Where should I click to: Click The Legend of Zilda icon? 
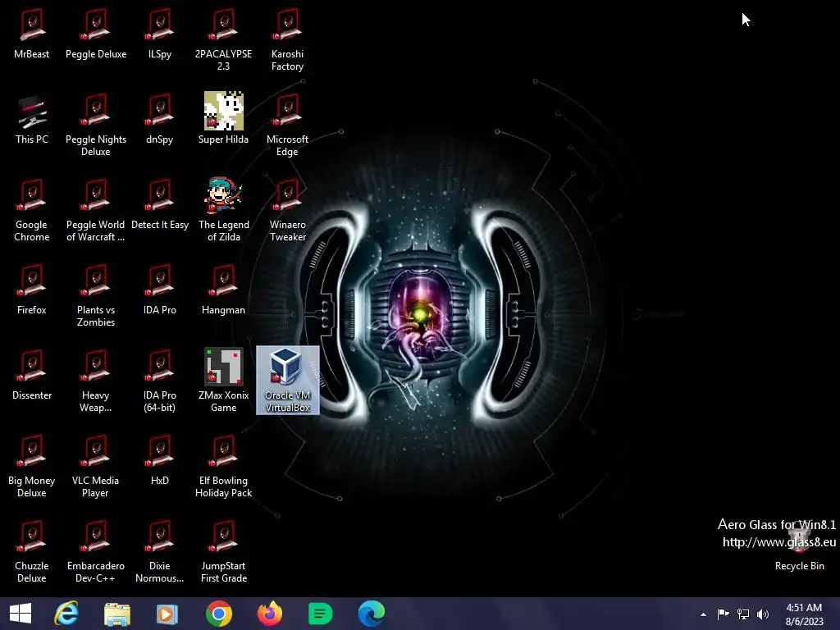[x=223, y=210]
